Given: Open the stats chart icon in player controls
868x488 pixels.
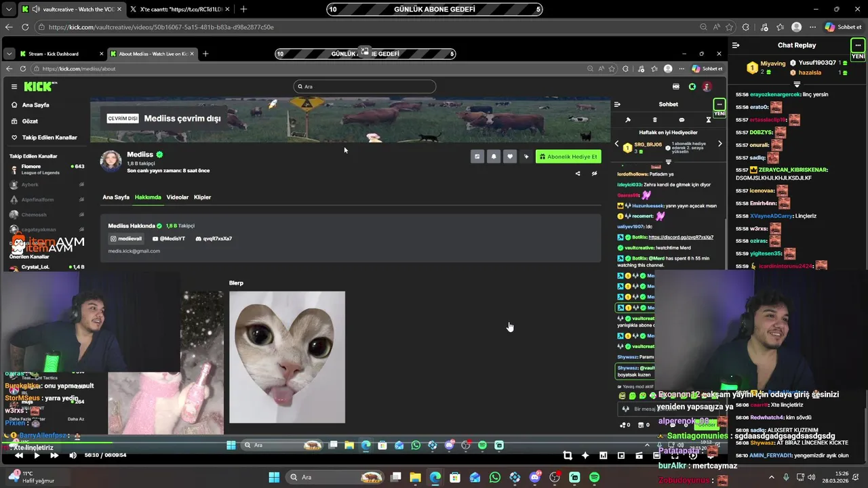Looking at the screenshot, I should pos(603,455).
